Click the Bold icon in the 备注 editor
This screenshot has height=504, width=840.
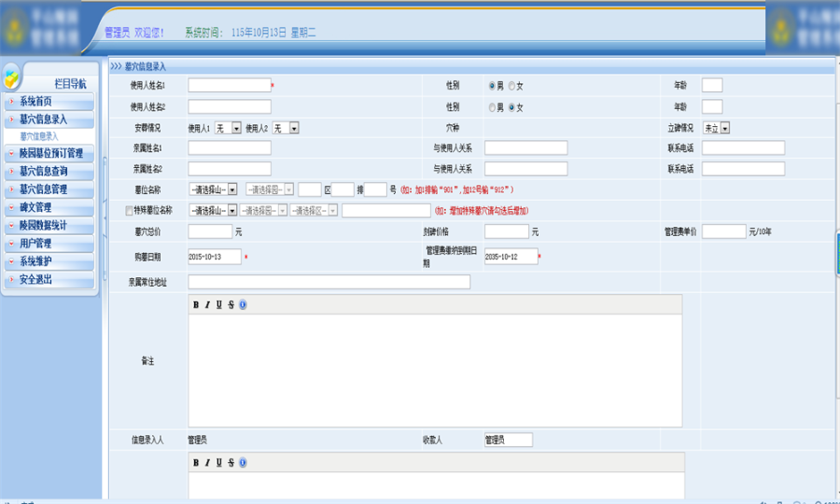click(x=196, y=305)
